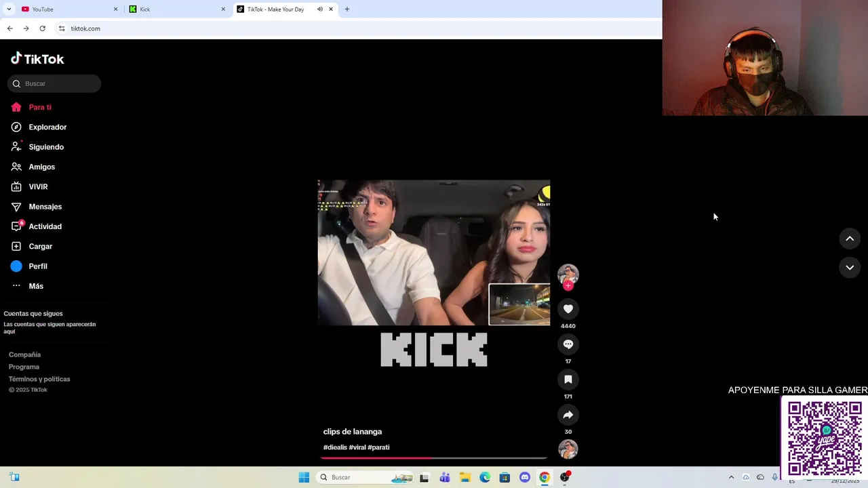Open OBS Studio from taskbar
The image size is (868, 488).
(x=565, y=477)
